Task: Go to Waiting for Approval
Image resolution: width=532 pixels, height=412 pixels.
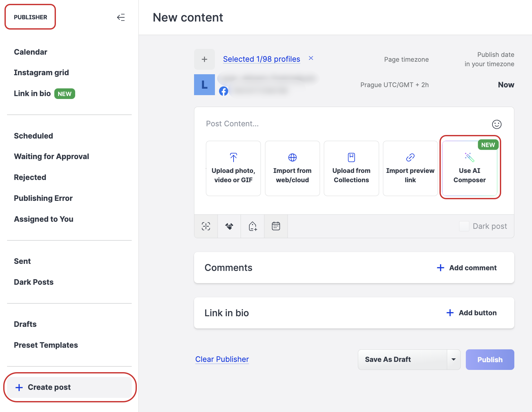Action: point(51,157)
